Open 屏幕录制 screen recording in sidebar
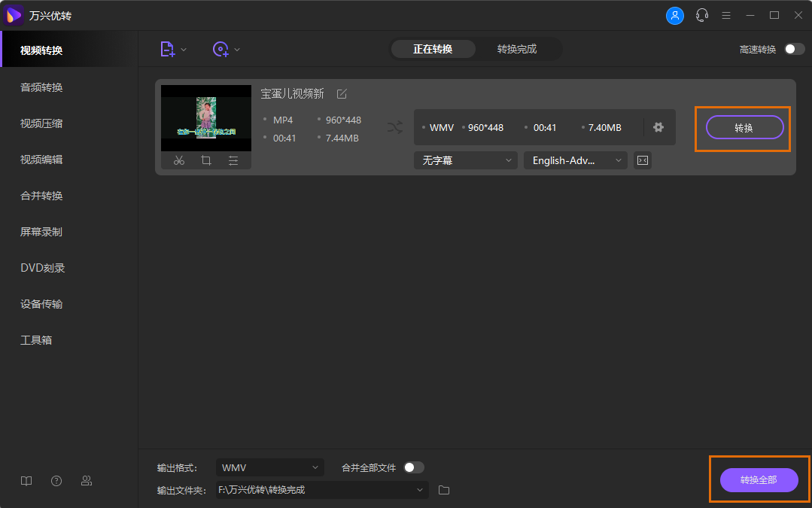Image resolution: width=812 pixels, height=508 pixels. pos(41,232)
